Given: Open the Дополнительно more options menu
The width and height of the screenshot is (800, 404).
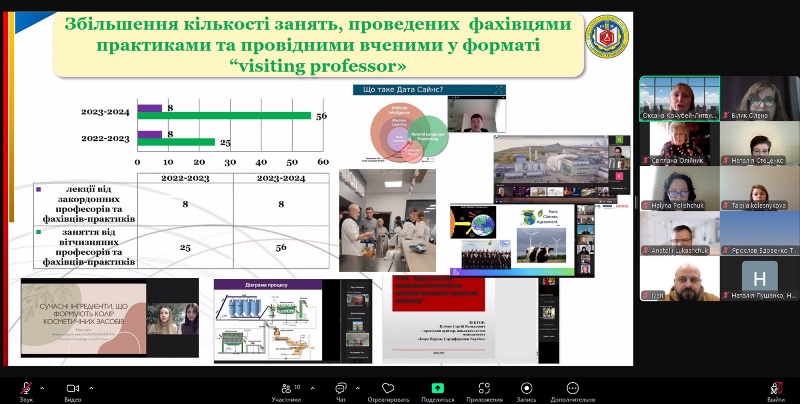Looking at the screenshot, I should coord(572,391).
